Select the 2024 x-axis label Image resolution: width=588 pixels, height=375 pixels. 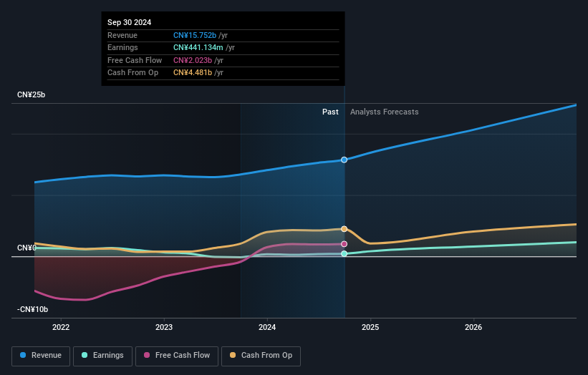[x=267, y=327]
